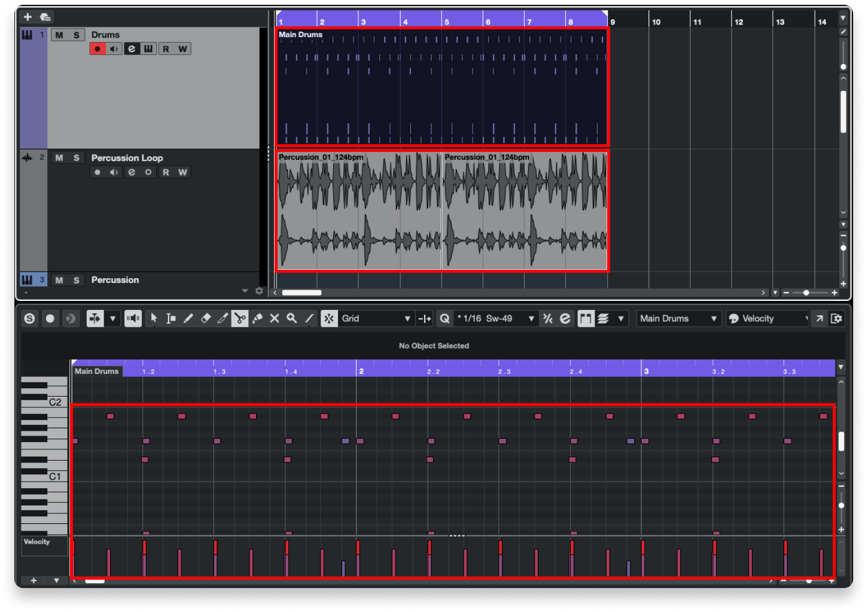Select the Percussion Loop track name
Viewport: 868px width, 612px height.
click(127, 158)
